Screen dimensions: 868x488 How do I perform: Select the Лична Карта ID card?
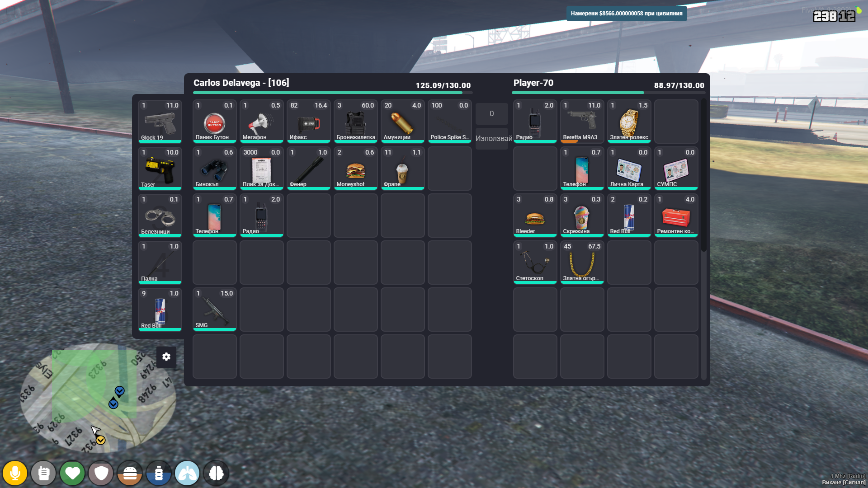(x=629, y=169)
